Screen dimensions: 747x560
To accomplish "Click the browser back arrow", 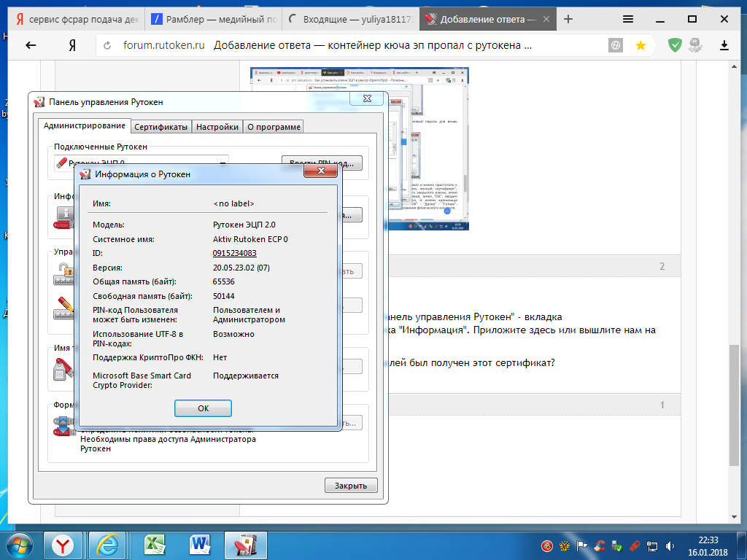I will (x=31, y=45).
